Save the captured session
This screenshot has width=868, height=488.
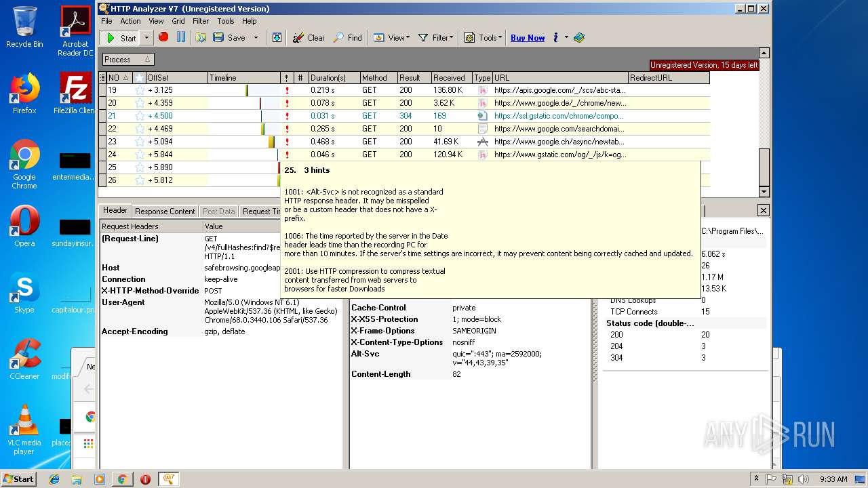(x=229, y=38)
